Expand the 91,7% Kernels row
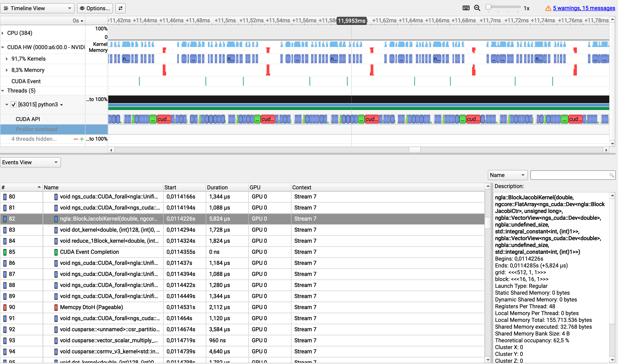This screenshot has width=618, height=364. click(x=7, y=59)
